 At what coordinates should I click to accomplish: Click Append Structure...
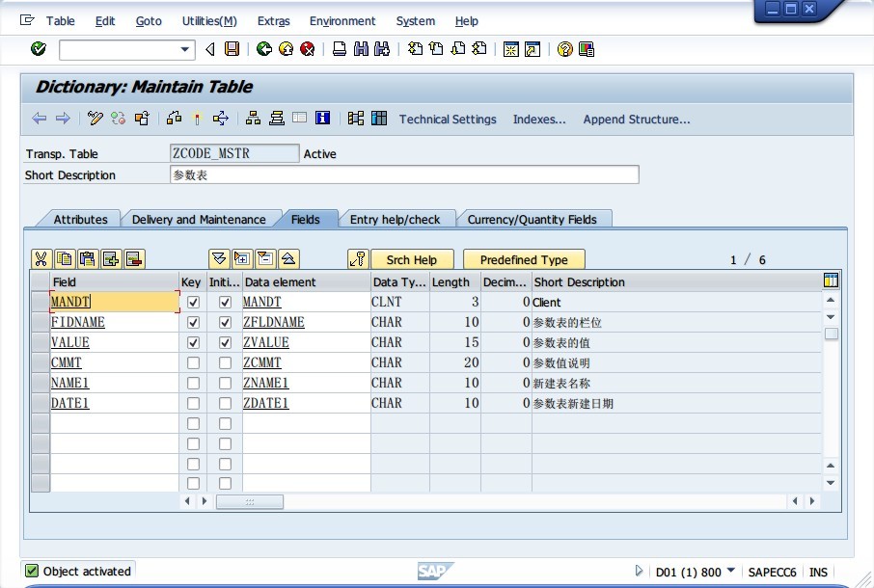pos(637,120)
